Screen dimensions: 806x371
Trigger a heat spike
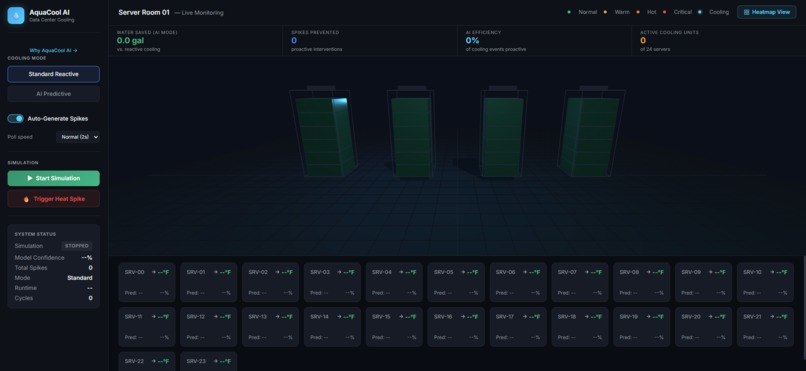tap(53, 199)
